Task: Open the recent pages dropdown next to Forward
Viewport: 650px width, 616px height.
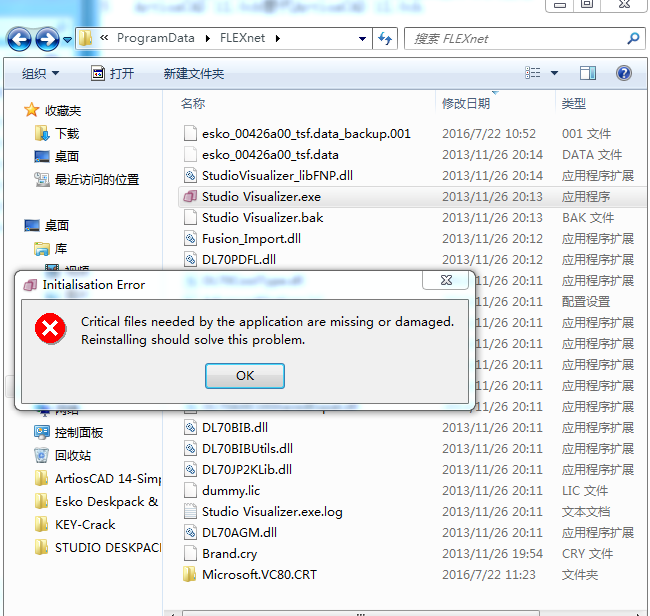Action: point(67,40)
